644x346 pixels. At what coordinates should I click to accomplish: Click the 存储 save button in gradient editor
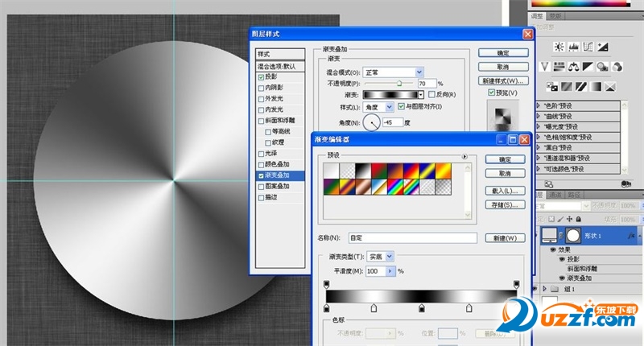coord(504,205)
